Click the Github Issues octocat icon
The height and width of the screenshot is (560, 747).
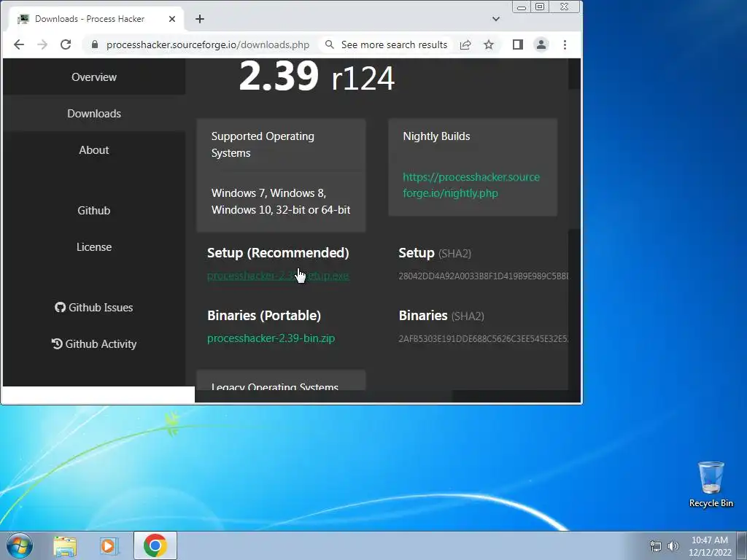(60, 308)
